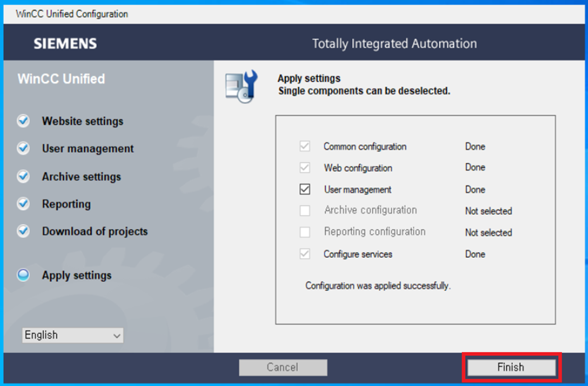Click blue circle icon beside Apply settings
The image size is (588, 386).
[23, 275]
